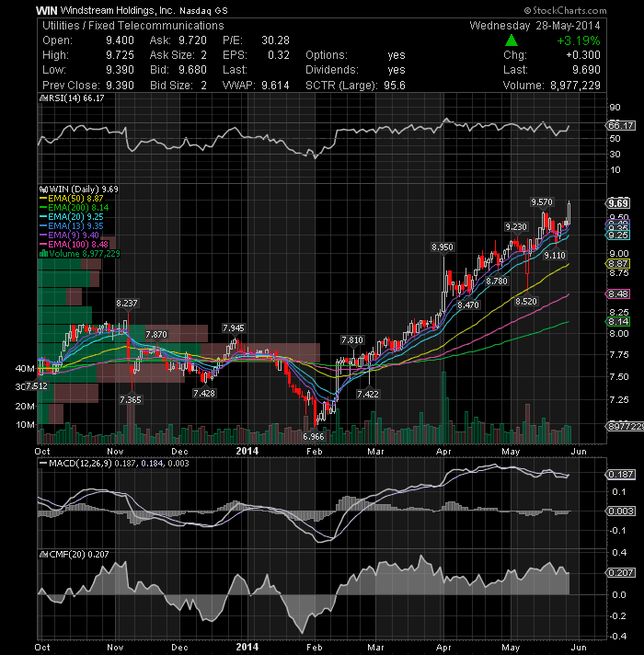The image size is (644, 655).
Task: Click the '8.780' price annotation
Action: click(x=497, y=282)
